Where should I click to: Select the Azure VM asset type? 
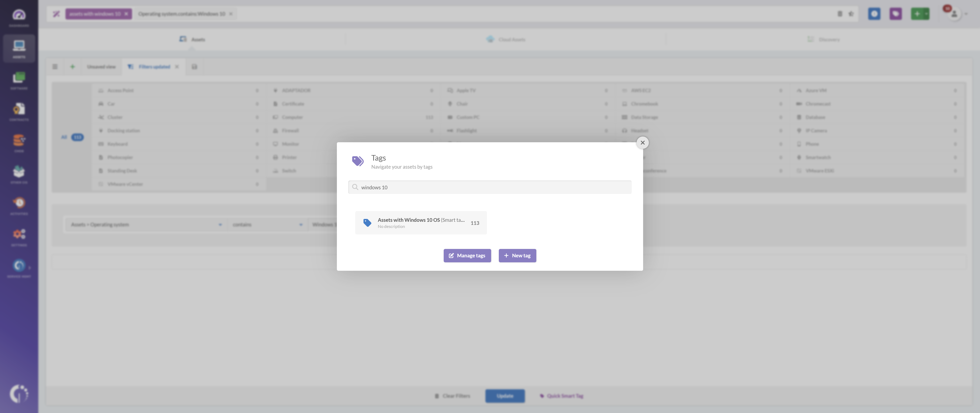pyautogui.click(x=876, y=90)
